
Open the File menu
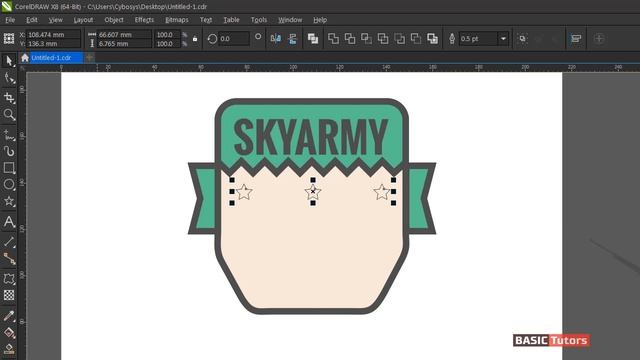10,20
